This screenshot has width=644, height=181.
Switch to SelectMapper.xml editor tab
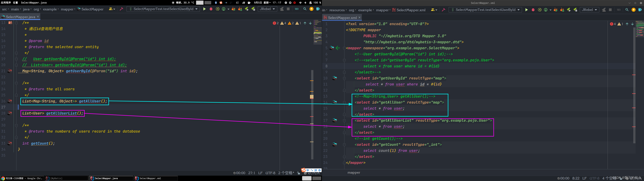[x=342, y=18]
